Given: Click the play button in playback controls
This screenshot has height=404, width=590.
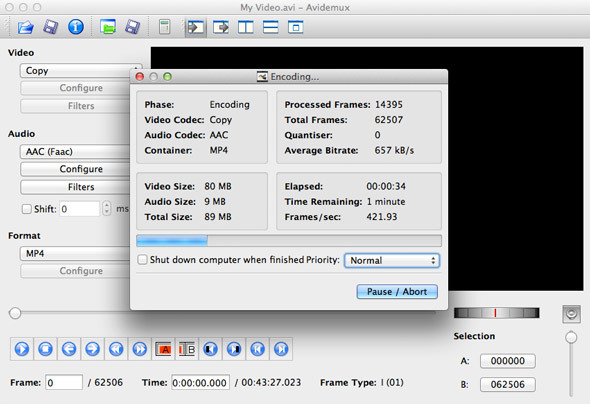Looking at the screenshot, I should (21, 349).
